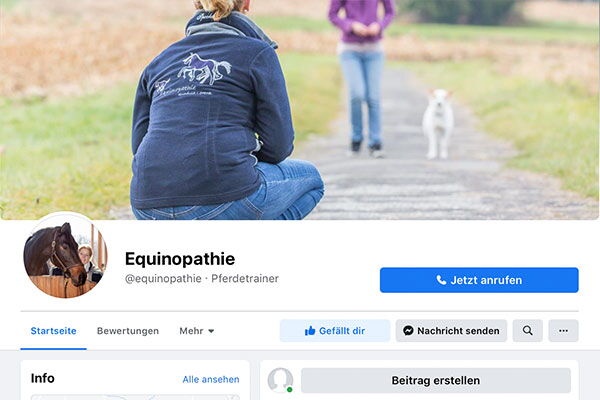This screenshot has height=400, width=600.
Task: Click the Nachricht senden button
Action: (451, 331)
